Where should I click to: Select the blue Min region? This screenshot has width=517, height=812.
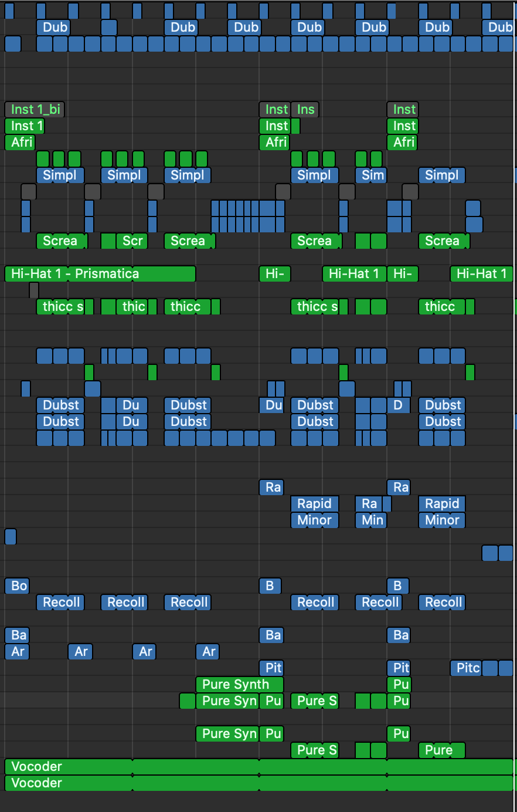pyautogui.click(x=370, y=520)
